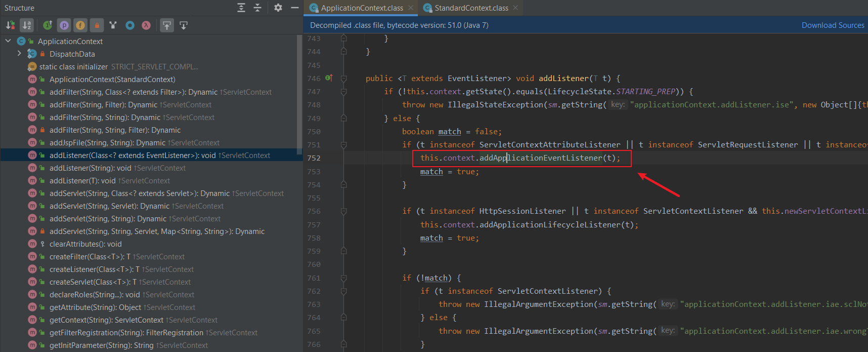Viewport: 868px width, 352px height.
Task: Select addJspFile(String, String) item
Action: pos(135,143)
